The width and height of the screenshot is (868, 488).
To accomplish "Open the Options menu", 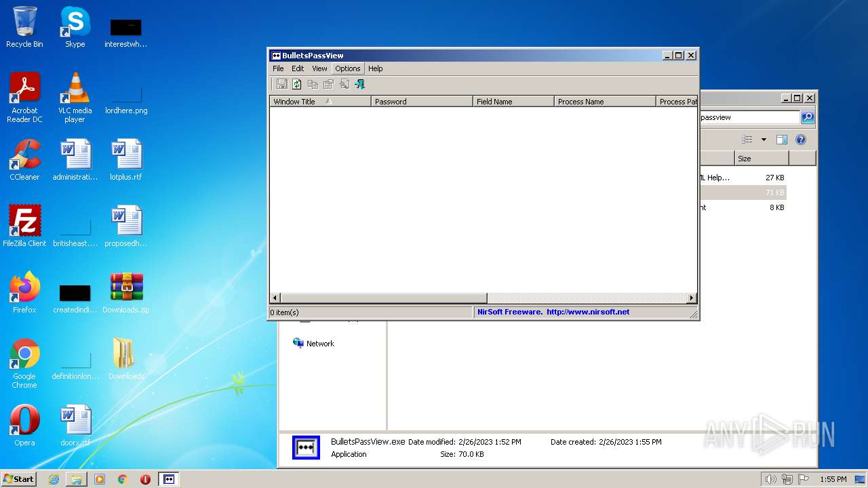I will pos(348,68).
